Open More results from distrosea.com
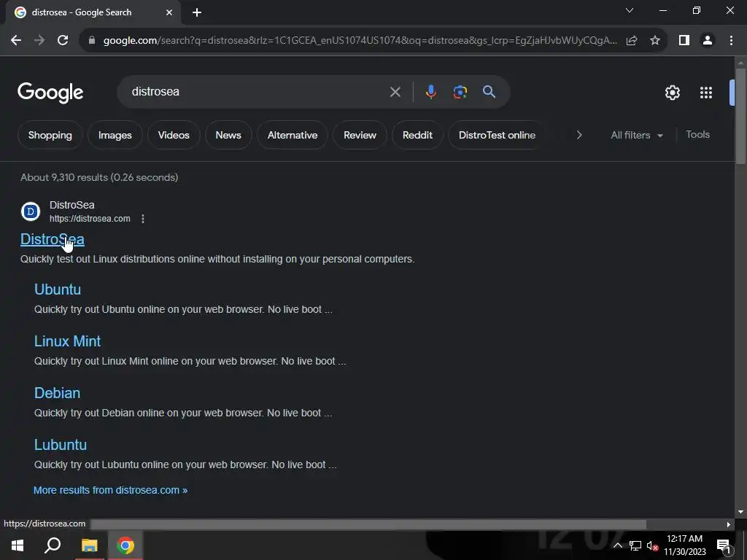This screenshot has height=560, width=747. tap(111, 490)
